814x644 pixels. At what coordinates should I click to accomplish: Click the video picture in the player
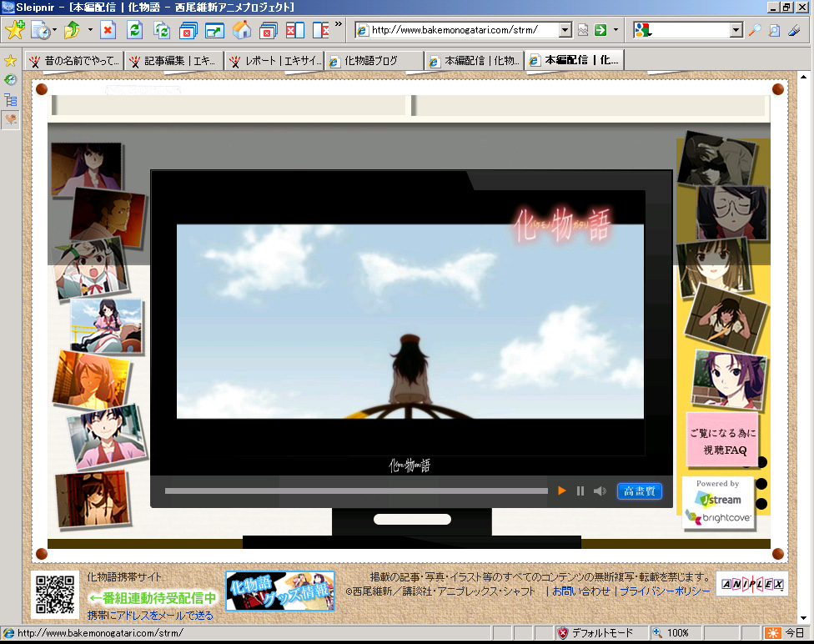tap(410, 321)
